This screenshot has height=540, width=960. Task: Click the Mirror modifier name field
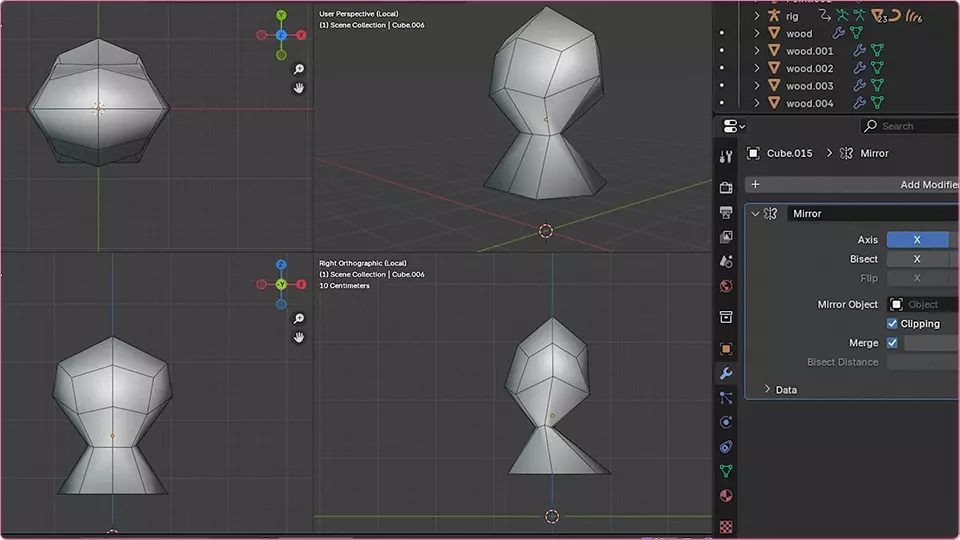[x=874, y=213]
